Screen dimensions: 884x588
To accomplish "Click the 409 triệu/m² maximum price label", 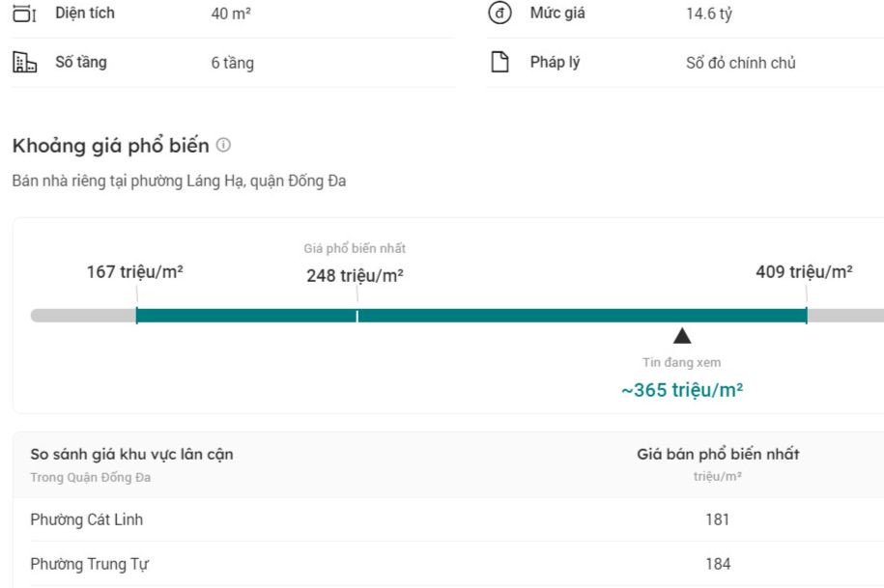I will (804, 271).
